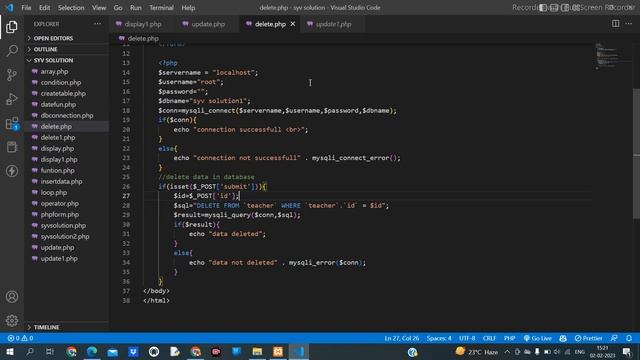Open the Run menu
Screen dimensions: 640x360
click(136, 8)
